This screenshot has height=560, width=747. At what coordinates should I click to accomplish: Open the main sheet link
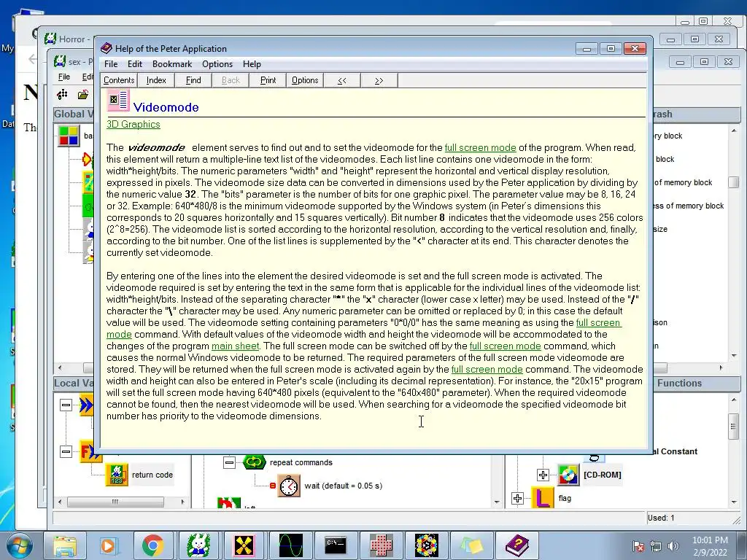coord(236,346)
